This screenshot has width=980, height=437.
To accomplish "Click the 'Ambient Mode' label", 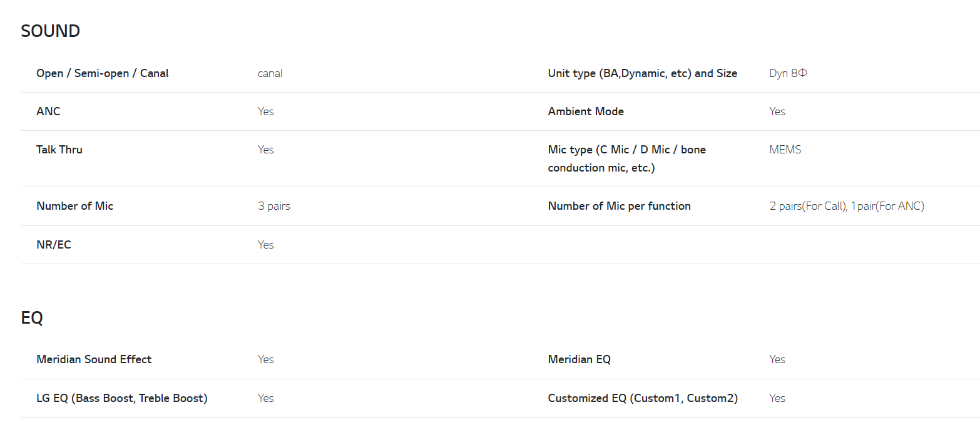I will 586,111.
